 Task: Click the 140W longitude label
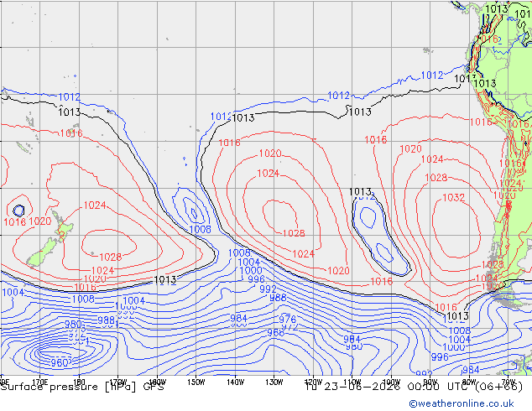[x=235, y=382]
